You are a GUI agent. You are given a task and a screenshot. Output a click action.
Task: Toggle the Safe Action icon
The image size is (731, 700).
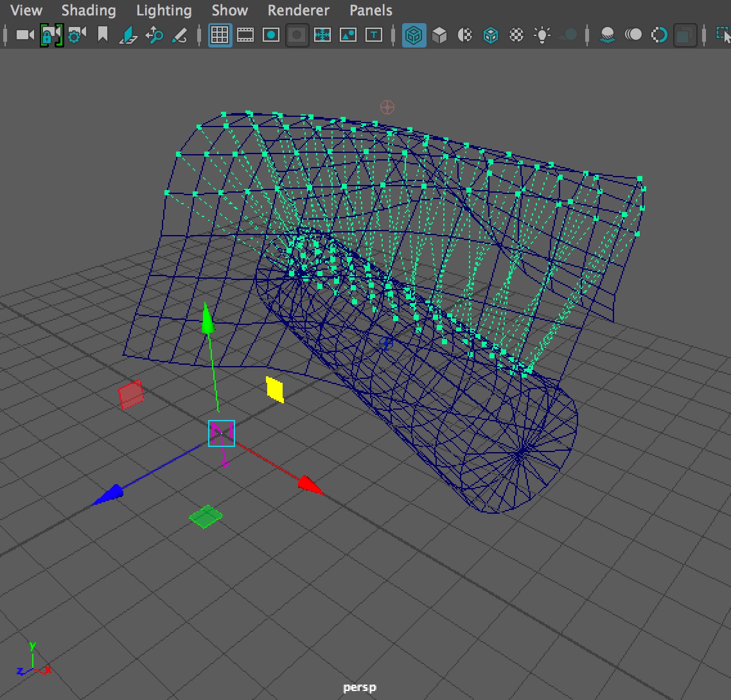coord(348,35)
